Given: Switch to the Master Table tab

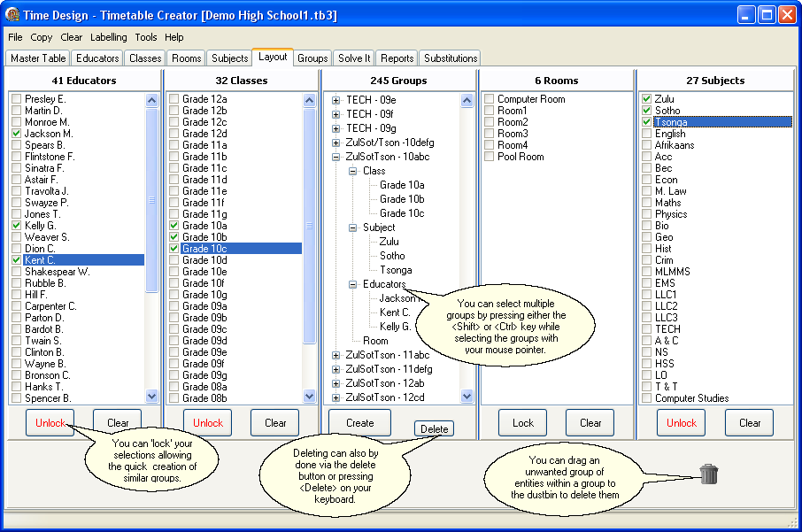Looking at the screenshot, I should [x=38, y=58].
